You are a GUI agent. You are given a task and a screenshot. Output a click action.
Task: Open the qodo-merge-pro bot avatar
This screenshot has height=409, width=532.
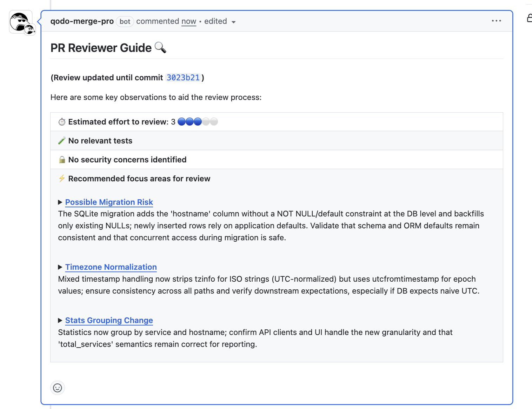click(x=21, y=22)
